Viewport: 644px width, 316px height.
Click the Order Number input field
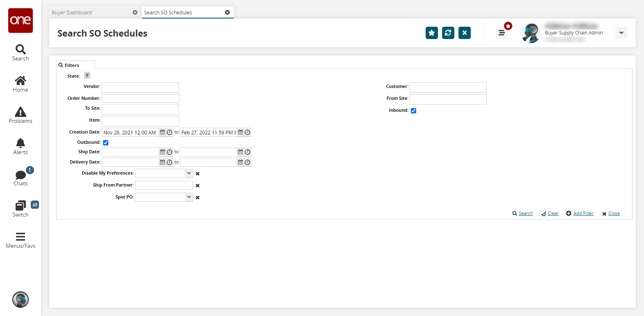point(140,99)
